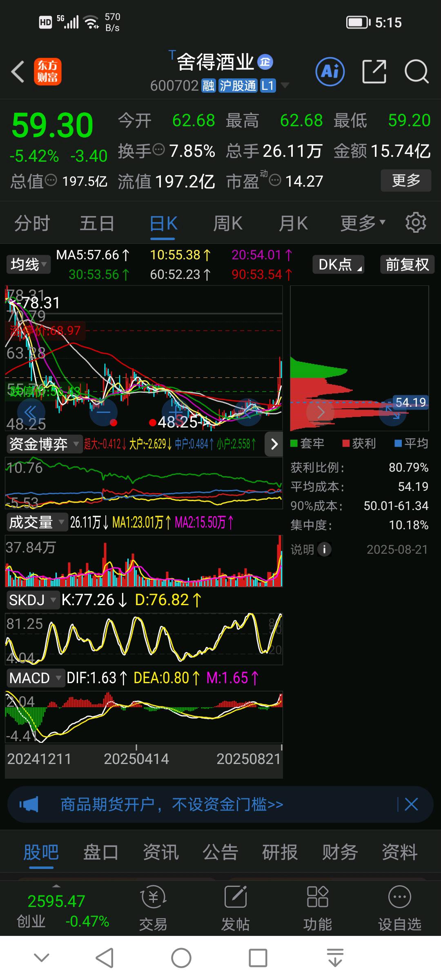This screenshot has height=980, width=441.
Task: Open chart settings gear icon
Action: click(x=416, y=223)
